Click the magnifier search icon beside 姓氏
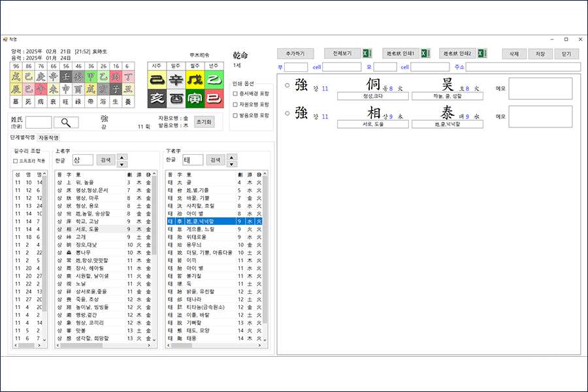Viewport: 588px width, 392px height. pyautogui.click(x=66, y=122)
